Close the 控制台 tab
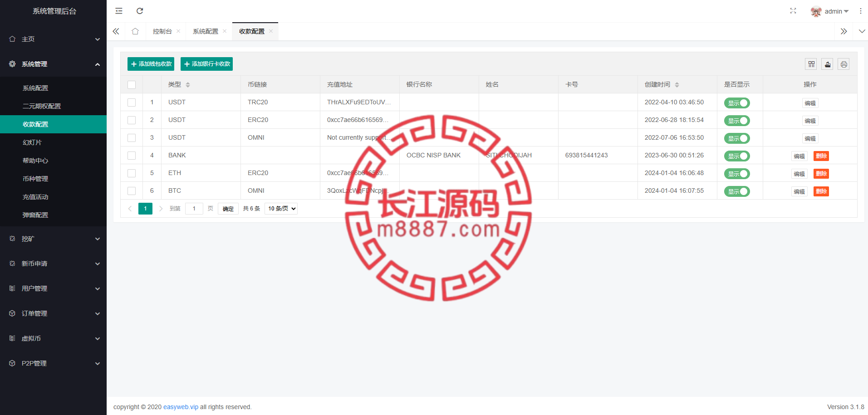This screenshot has width=868, height=415. (178, 31)
